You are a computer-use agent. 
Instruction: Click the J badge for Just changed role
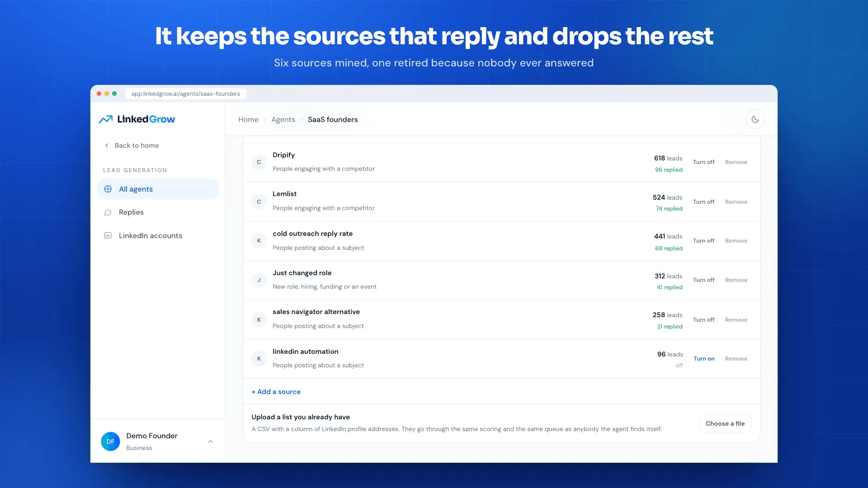[x=259, y=280]
